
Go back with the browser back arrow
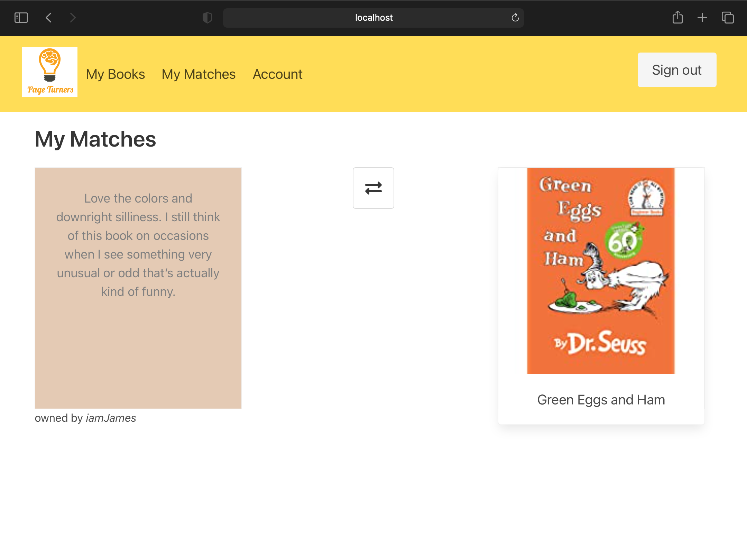[x=49, y=18]
